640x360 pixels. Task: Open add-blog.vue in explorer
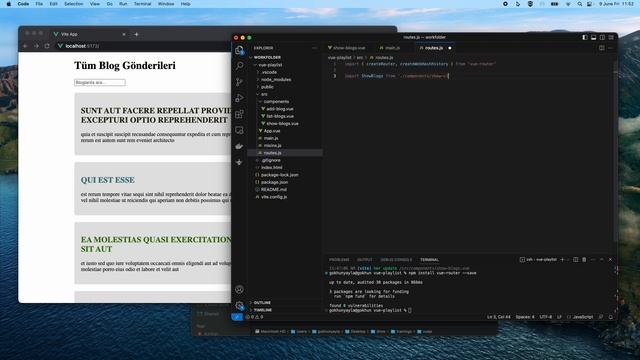pyautogui.click(x=285, y=109)
